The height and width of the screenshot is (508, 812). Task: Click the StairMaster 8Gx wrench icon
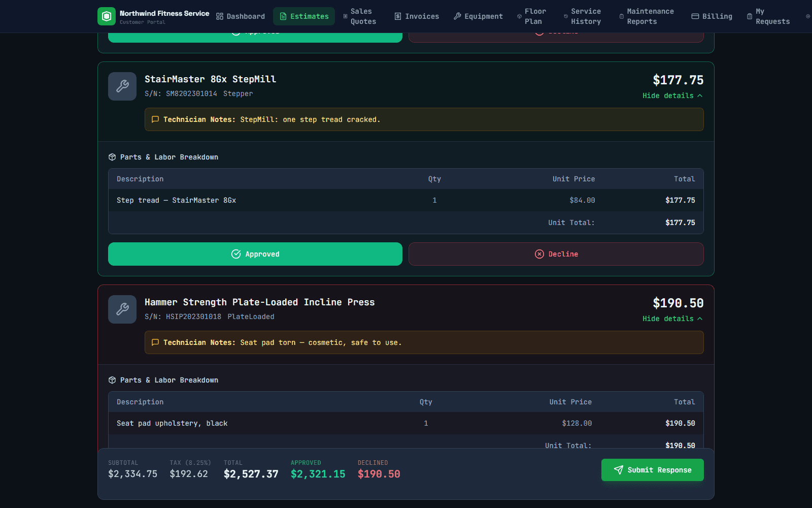coord(122,86)
